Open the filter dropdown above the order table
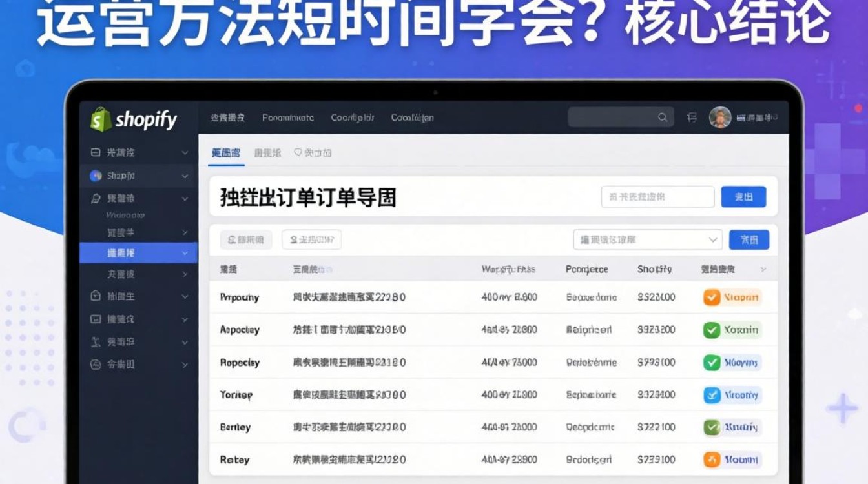The image size is (868, 484). tap(646, 239)
